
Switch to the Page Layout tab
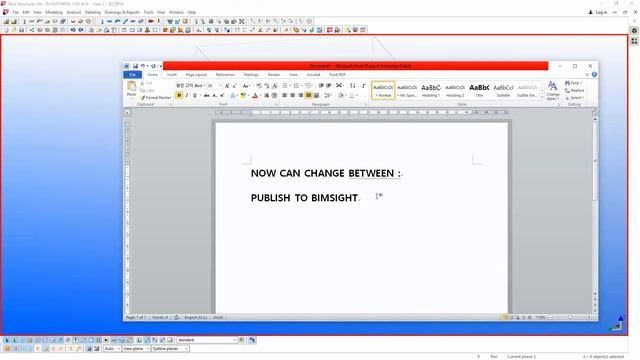pos(196,75)
